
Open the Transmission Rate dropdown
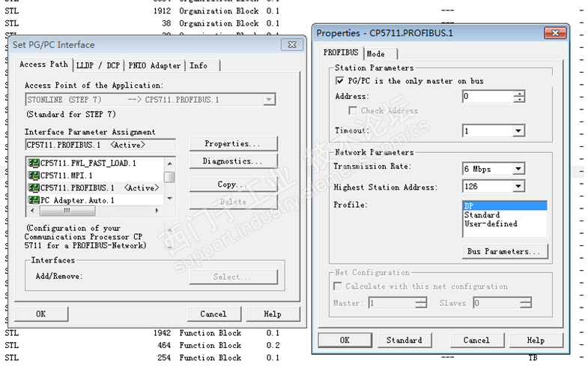(x=518, y=169)
